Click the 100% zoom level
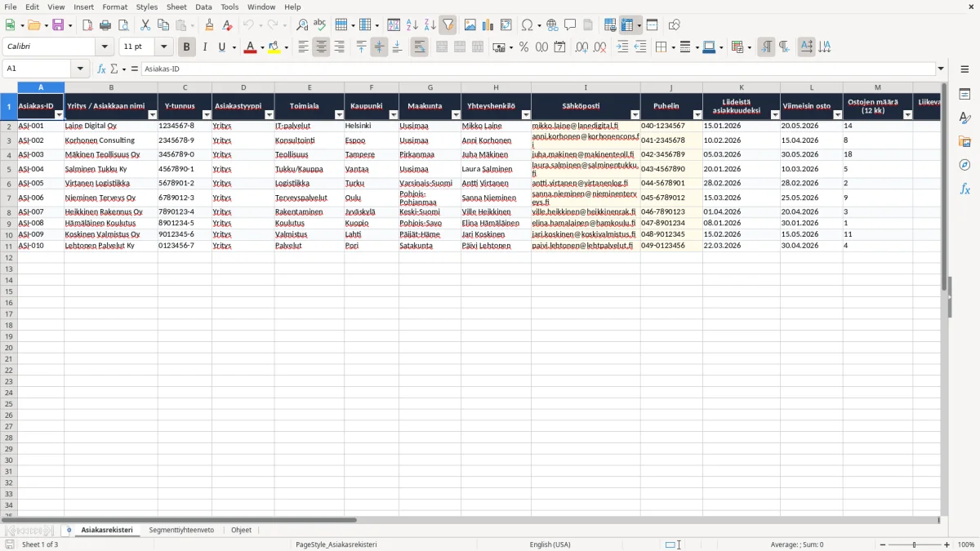 click(966, 544)
